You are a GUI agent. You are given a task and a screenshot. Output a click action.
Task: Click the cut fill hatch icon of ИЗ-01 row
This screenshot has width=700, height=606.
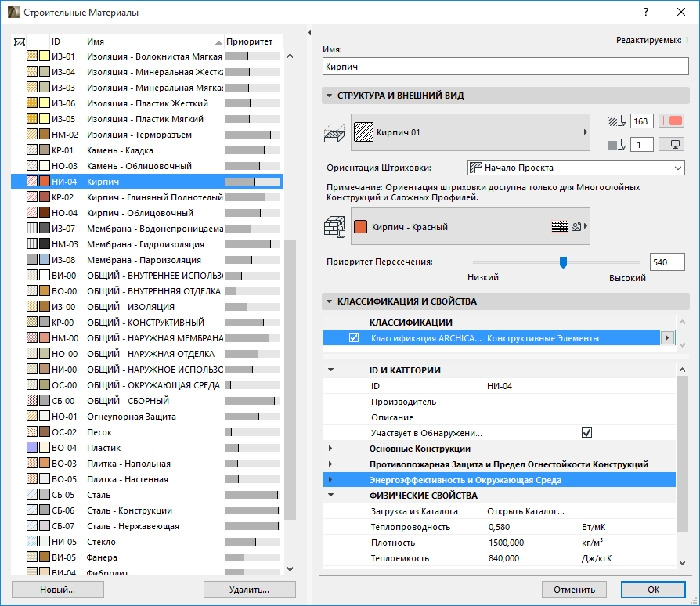pos(32,56)
